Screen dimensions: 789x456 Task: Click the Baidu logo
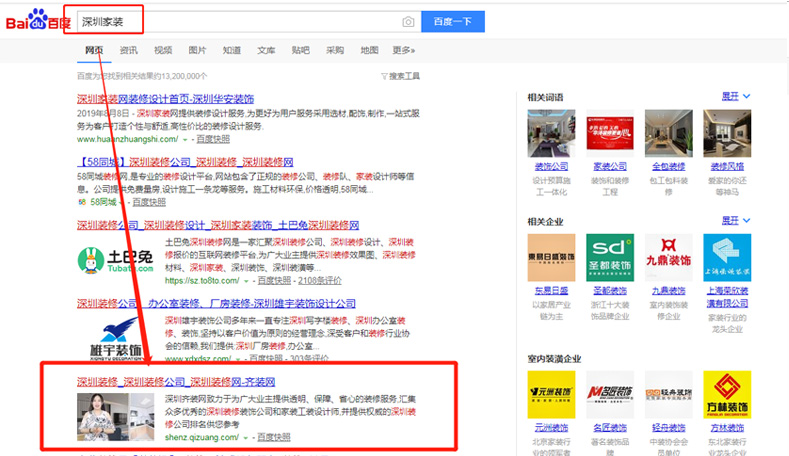pyautogui.click(x=38, y=20)
